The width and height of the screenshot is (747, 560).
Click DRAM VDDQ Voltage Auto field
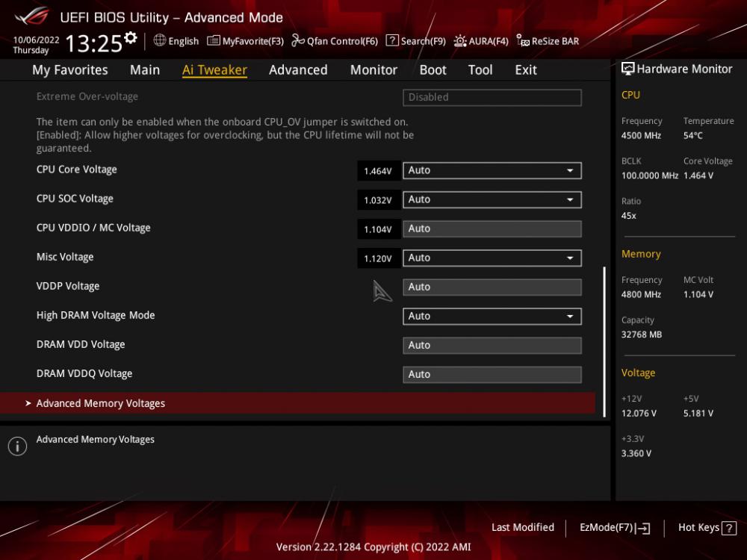pos(492,374)
